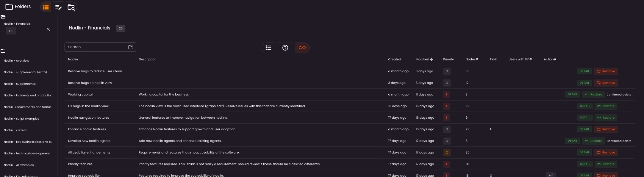Remove "Resolve bugs to reduce user churn"
644x177 pixels.
[x=606, y=71]
